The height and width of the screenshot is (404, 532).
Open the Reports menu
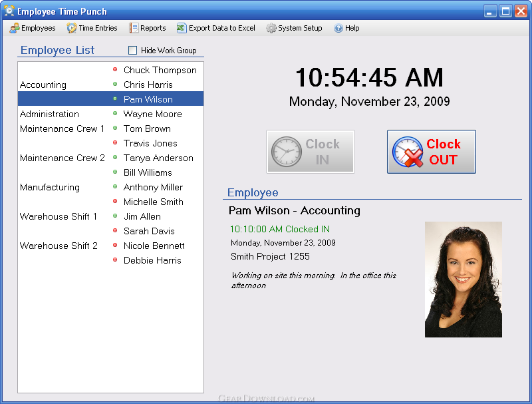coord(148,28)
